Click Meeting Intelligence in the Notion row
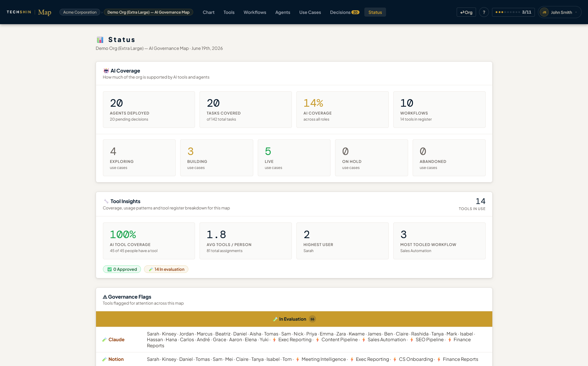Image resolution: width=588 pixels, height=366 pixels. tap(324, 359)
